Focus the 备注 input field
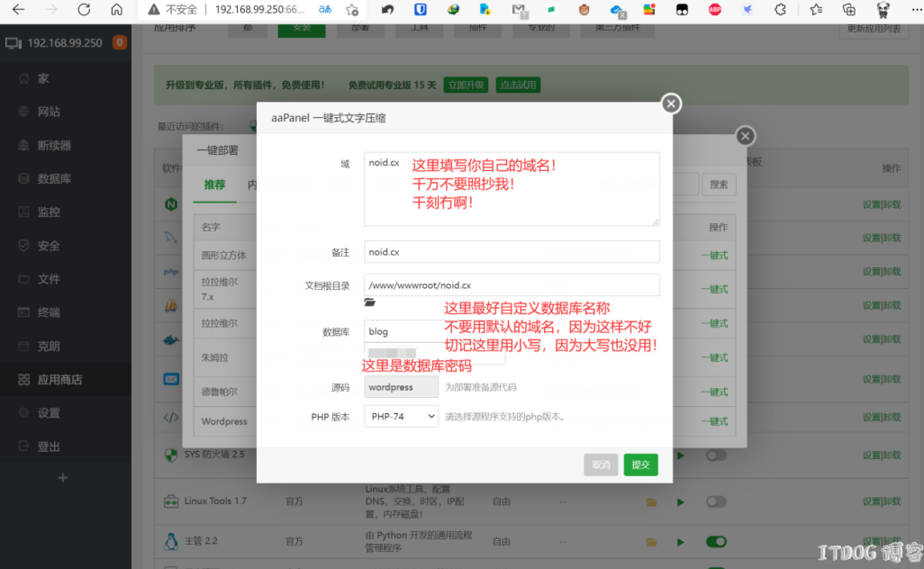This screenshot has width=924, height=569. pyautogui.click(x=512, y=252)
